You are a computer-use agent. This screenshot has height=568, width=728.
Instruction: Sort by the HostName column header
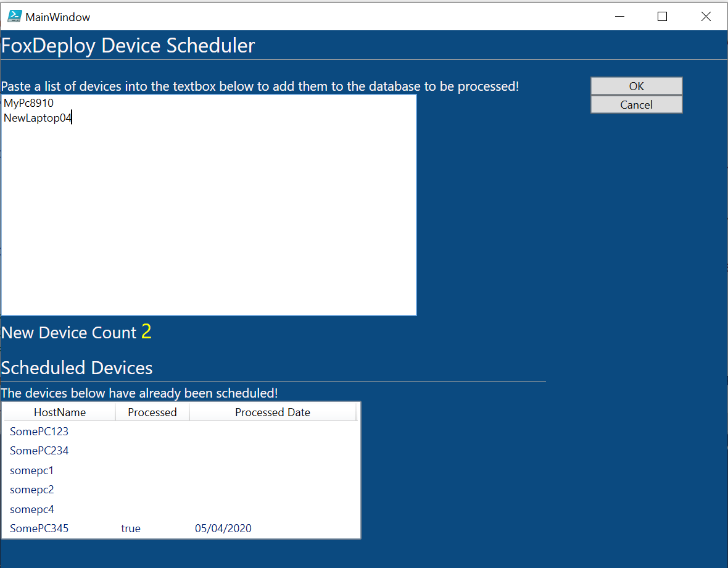coord(59,412)
